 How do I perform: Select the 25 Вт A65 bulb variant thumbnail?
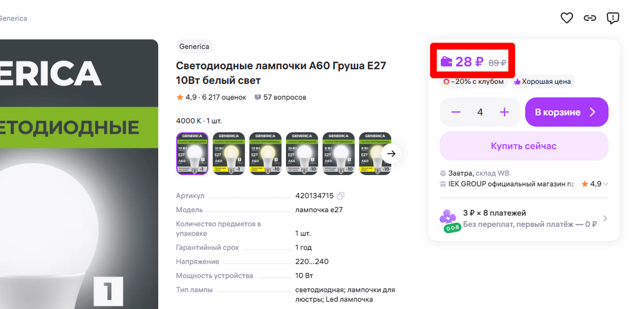tap(302, 154)
